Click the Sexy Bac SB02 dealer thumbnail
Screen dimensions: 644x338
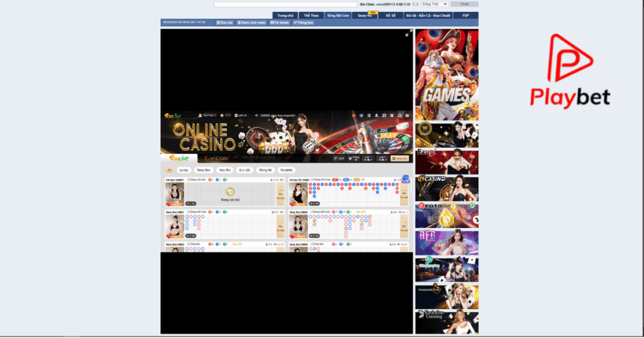tap(299, 226)
